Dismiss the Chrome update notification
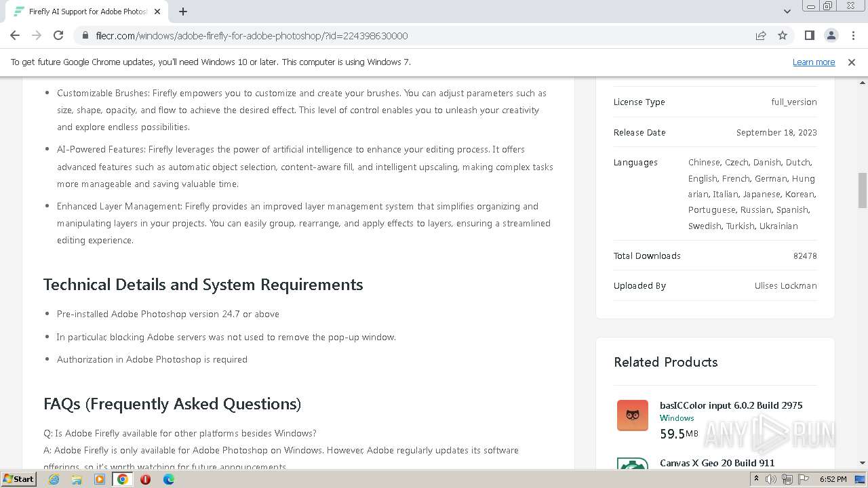This screenshot has height=488, width=868. click(852, 62)
